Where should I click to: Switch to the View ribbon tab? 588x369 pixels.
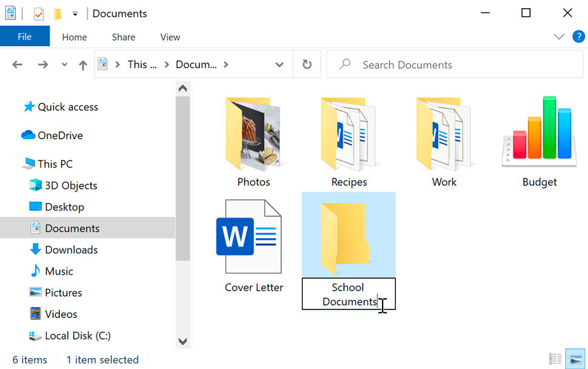pos(170,37)
